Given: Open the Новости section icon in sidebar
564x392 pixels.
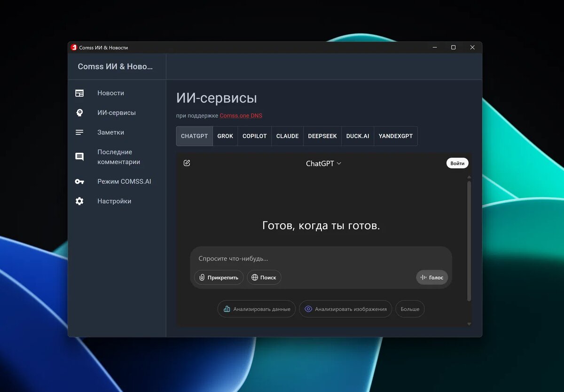Looking at the screenshot, I should click(79, 93).
